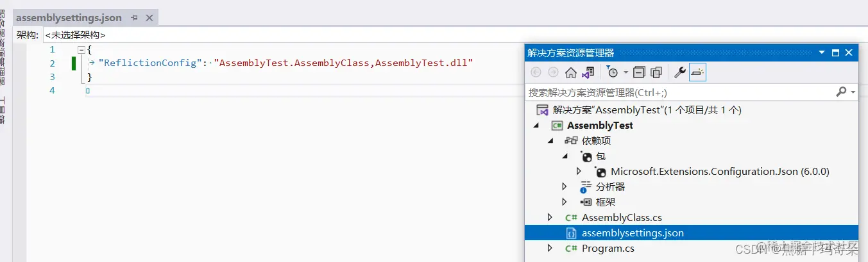
Task: Click the C# icon beside AssemblyClass.cs
Action: pyautogui.click(x=570, y=218)
